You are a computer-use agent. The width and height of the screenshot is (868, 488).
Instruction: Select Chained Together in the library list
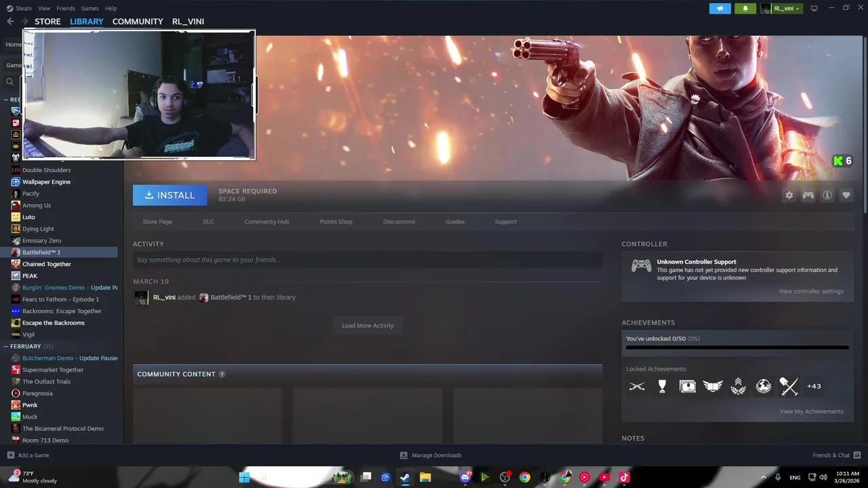pos(47,264)
